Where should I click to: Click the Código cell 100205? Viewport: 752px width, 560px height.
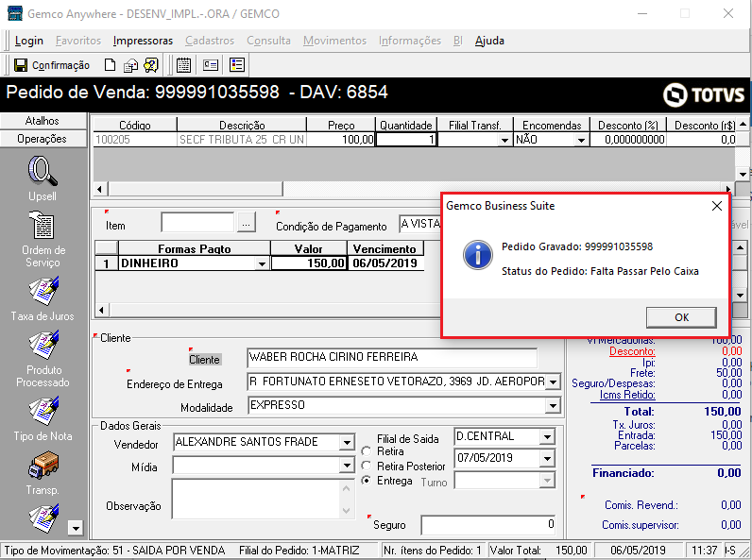(135, 140)
